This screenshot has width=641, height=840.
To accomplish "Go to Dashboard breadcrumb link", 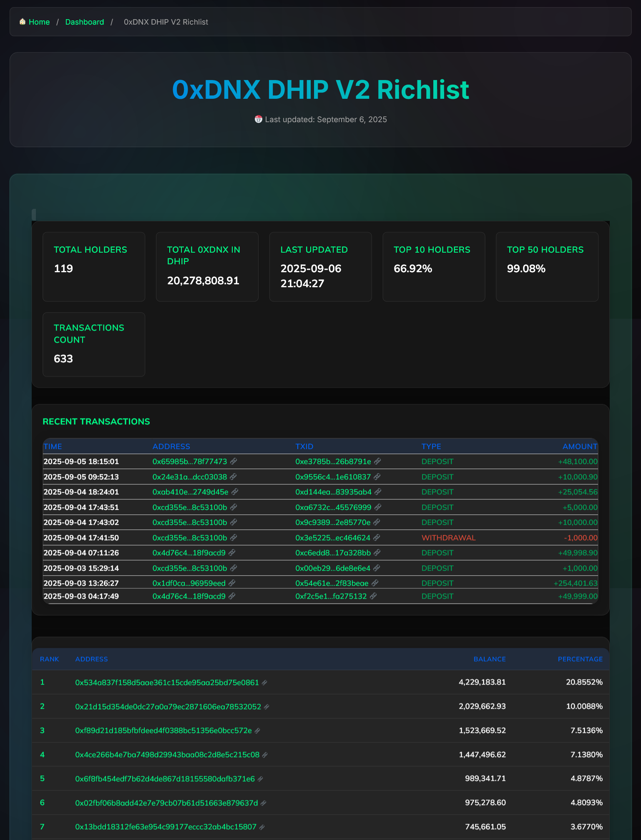I will (x=85, y=22).
